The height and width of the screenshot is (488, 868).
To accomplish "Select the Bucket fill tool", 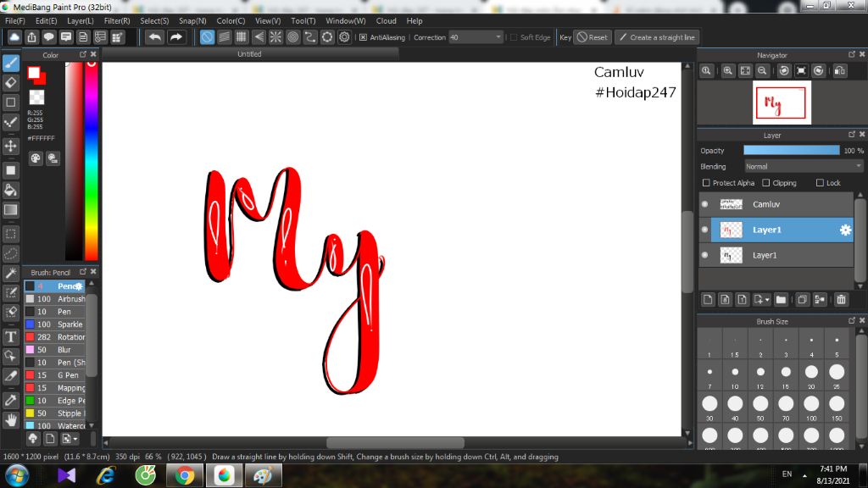I will coord(11,191).
